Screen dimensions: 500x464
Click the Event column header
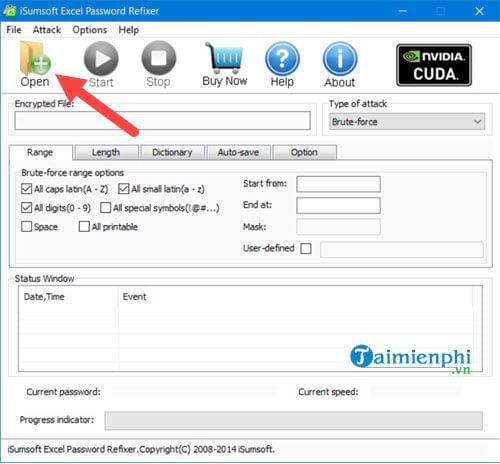click(134, 297)
